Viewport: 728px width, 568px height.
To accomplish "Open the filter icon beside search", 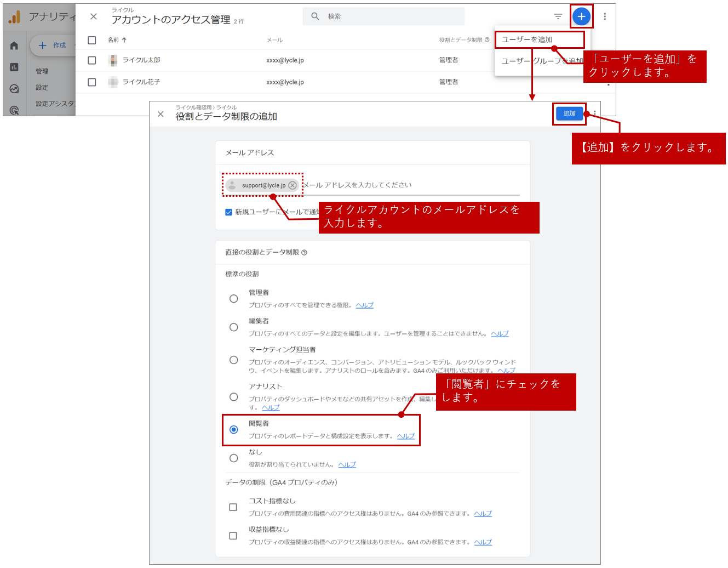I will click(558, 16).
